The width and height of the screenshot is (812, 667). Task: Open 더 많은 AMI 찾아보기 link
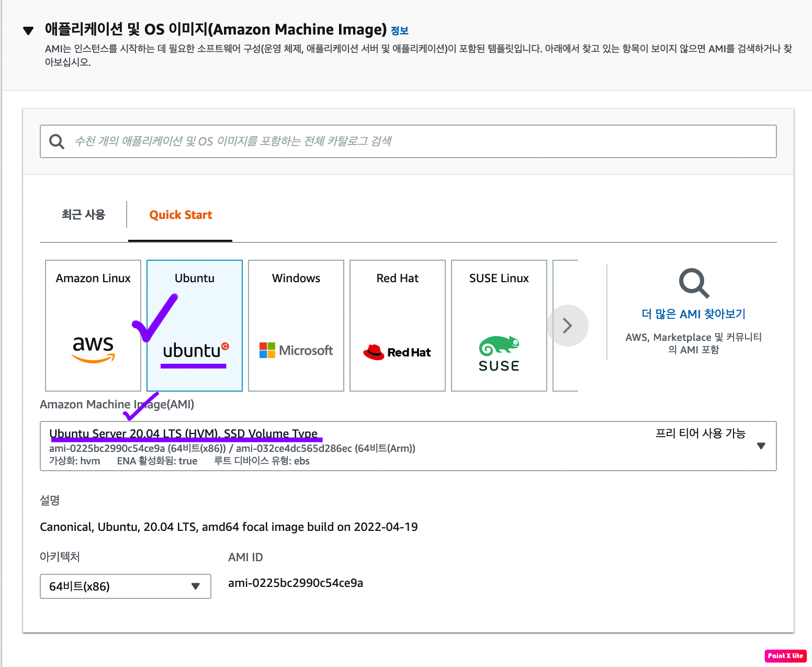pyautogui.click(x=694, y=314)
